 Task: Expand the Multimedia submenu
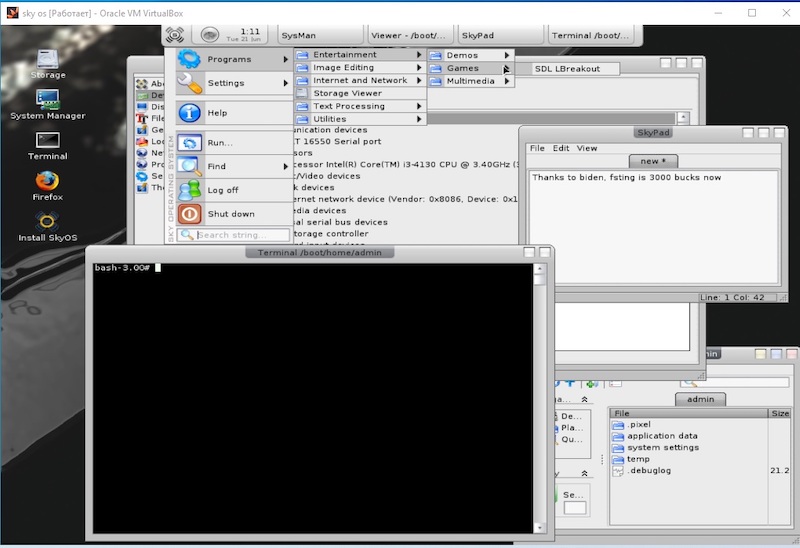[507, 81]
